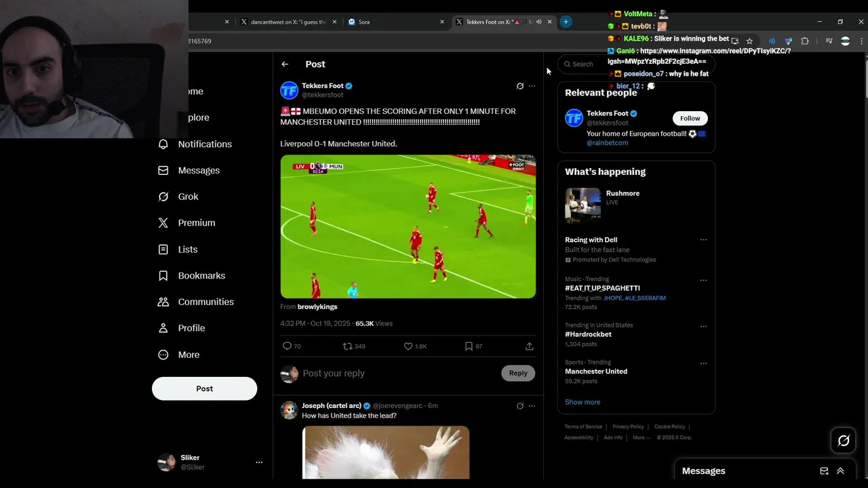Screen dimensions: 868x488
Task: Open the @rainbetcom link in bio
Action: coord(608,143)
